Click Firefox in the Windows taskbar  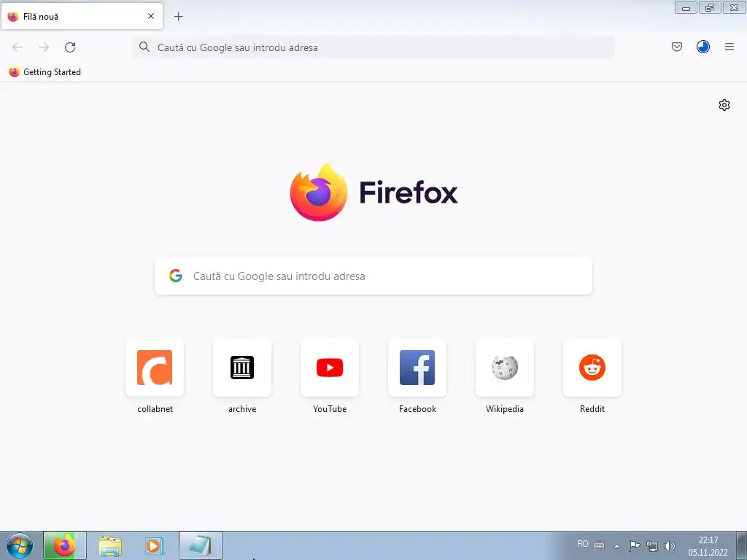tap(65, 545)
